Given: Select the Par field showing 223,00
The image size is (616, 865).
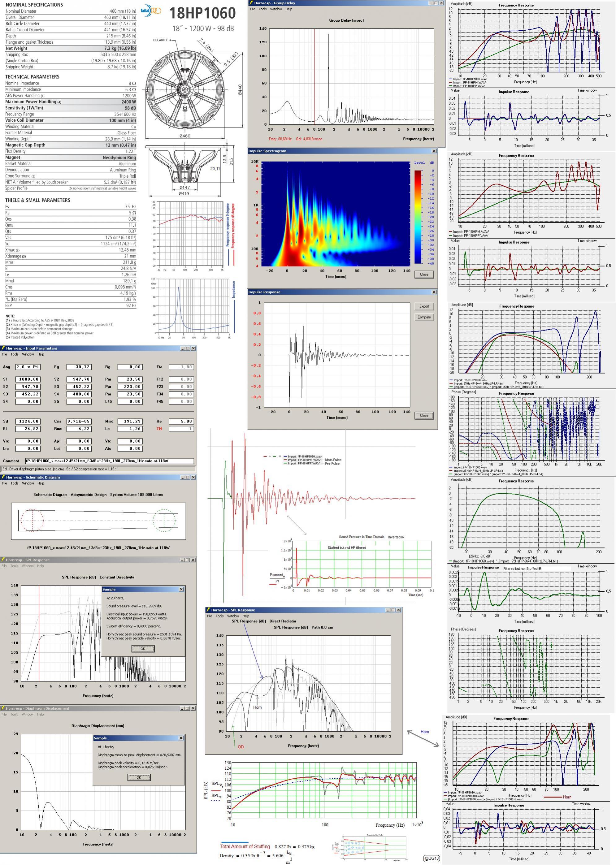Looking at the screenshot, I should point(130,387).
